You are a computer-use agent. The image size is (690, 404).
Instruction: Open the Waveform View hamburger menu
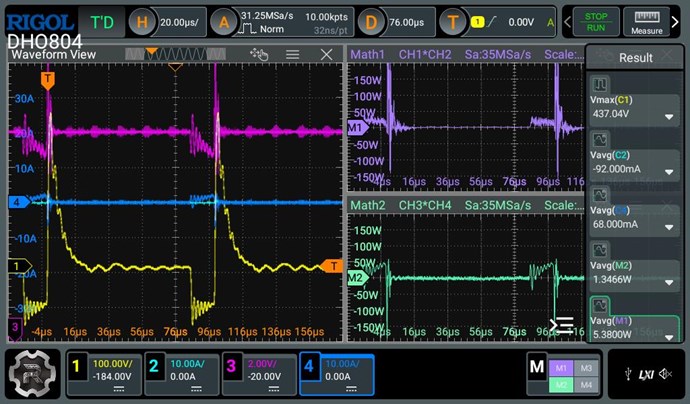point(293,55)
